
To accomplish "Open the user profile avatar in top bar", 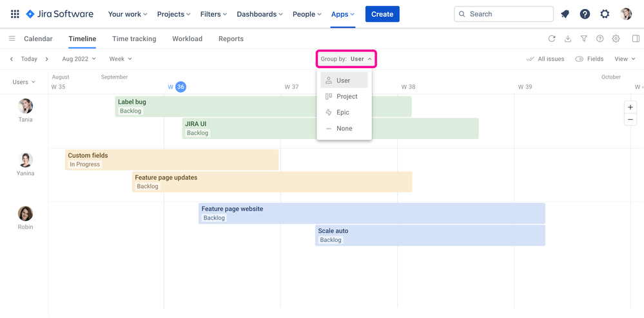I will point(626,14).
